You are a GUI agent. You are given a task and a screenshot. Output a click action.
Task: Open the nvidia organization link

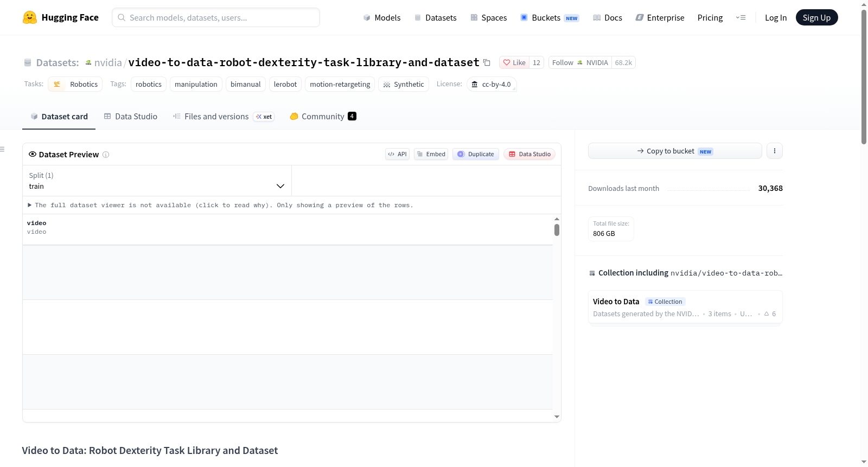click(108, 63)
